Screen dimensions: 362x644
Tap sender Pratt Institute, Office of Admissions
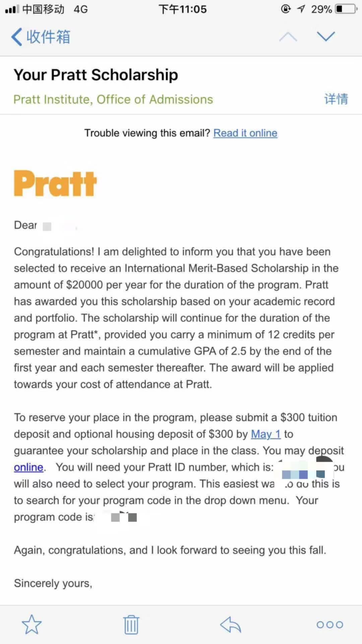pyautogui.click(x=113, y=100)
